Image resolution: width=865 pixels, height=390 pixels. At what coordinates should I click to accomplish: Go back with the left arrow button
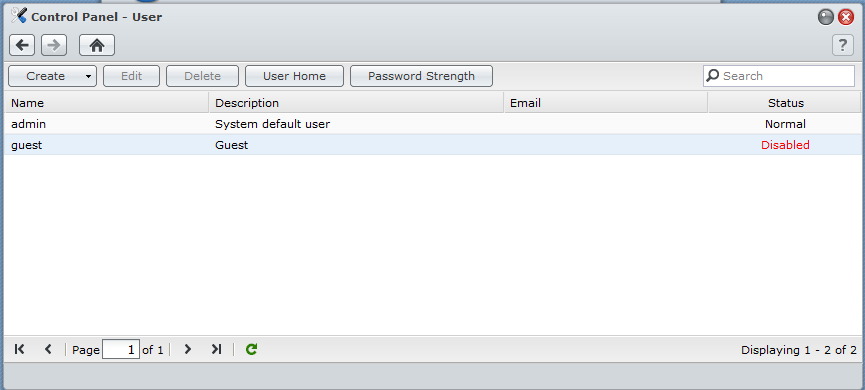pyautogui.click(x=22, y=45)
